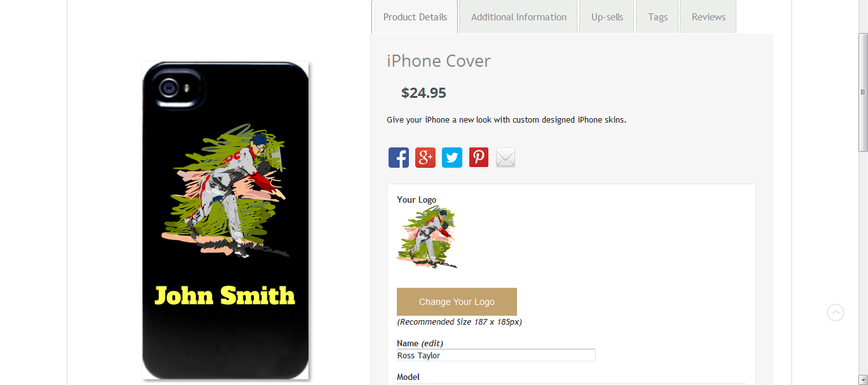Click the $24.95 price label
The width and height of the screenshot is (868, 385).
(424, 93)
